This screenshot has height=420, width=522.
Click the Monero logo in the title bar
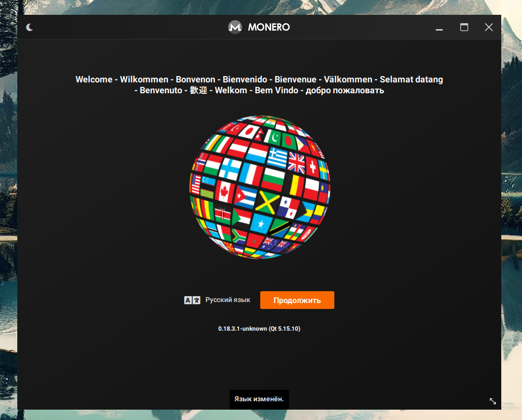coord(235,27)
